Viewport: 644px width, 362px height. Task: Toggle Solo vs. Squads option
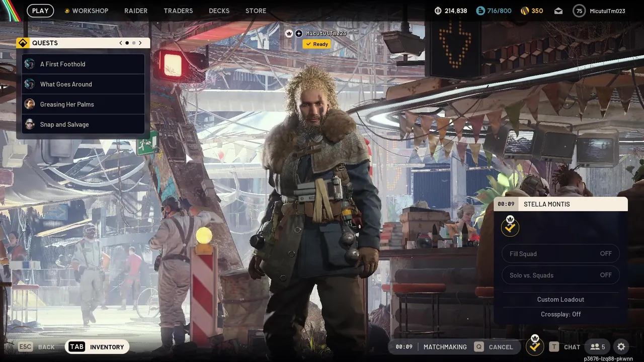pyautogui.click(x=560, y=275)
